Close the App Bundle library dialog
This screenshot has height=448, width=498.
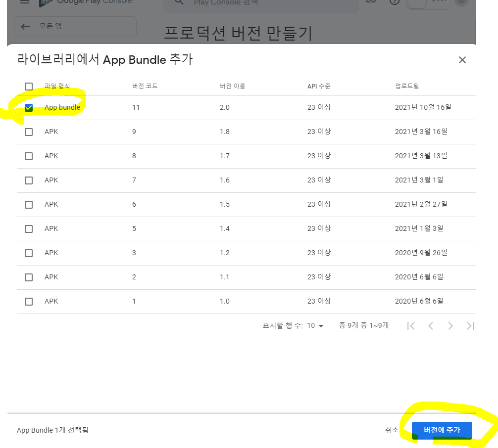click(462, 60)
